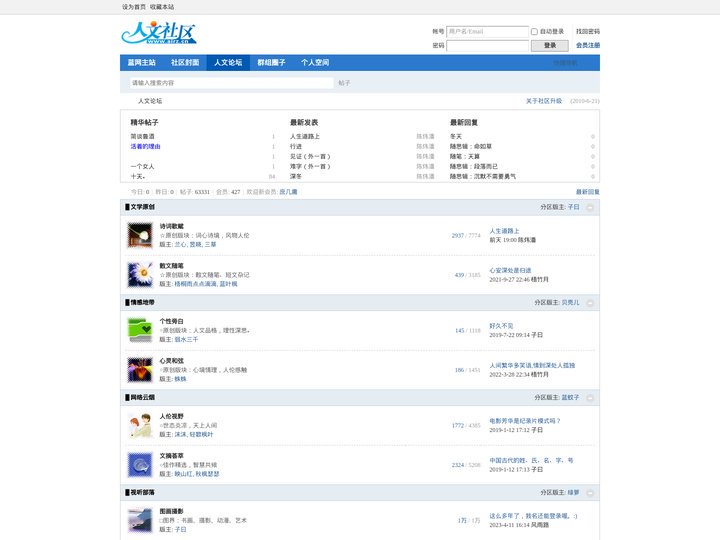
Task: Open 电影芳华是纪录片模式吗？ post link
Action: click(525, 421)
